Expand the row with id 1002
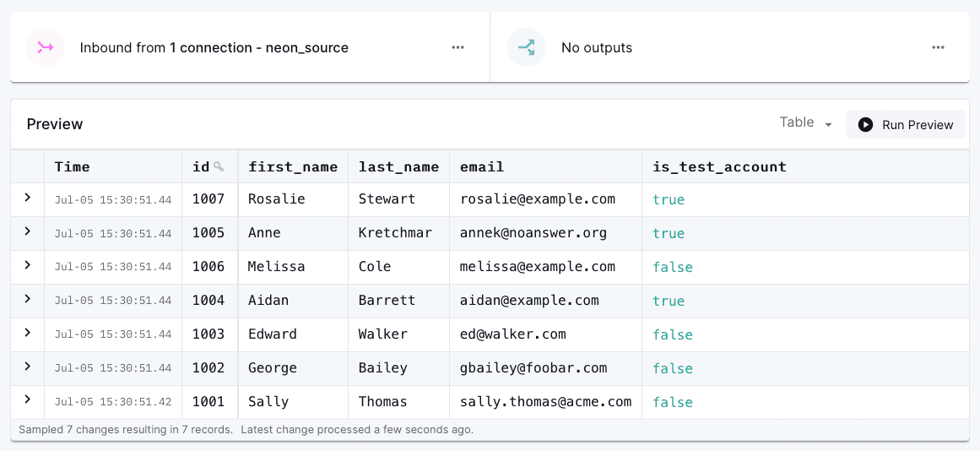980x451 pixels. click(28, 367)
